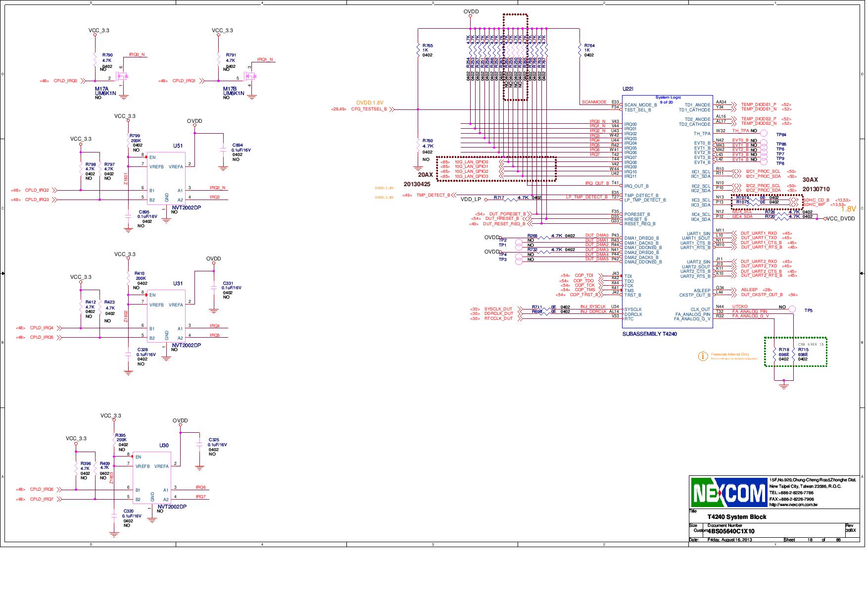Screen dimensions: 868x614
Task: Click the NEXCOM company logo
Action: 728,493
